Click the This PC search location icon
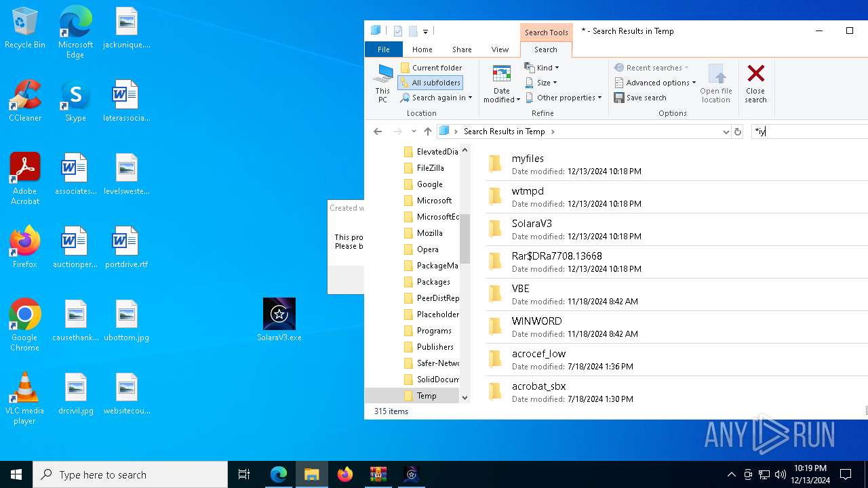 pyautogui.click(x=383, y=84)
